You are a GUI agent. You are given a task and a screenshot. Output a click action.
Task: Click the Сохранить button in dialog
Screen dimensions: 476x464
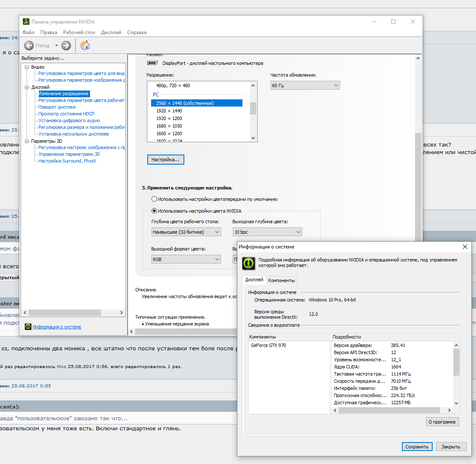click(417, 447)
